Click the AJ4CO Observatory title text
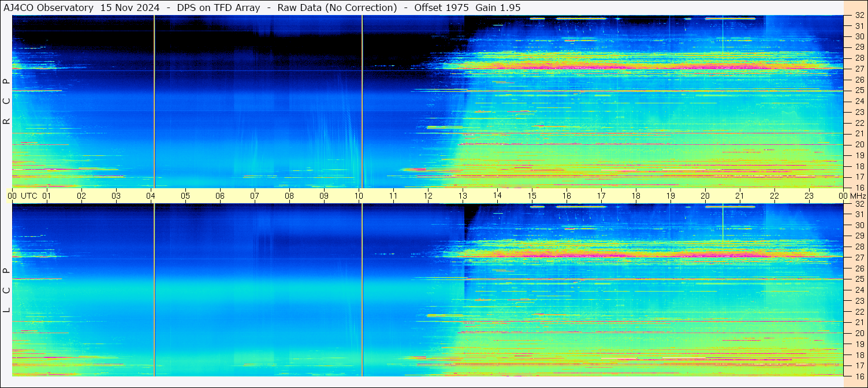This screenshot has width=868, height=388. (x=48, y=8)
